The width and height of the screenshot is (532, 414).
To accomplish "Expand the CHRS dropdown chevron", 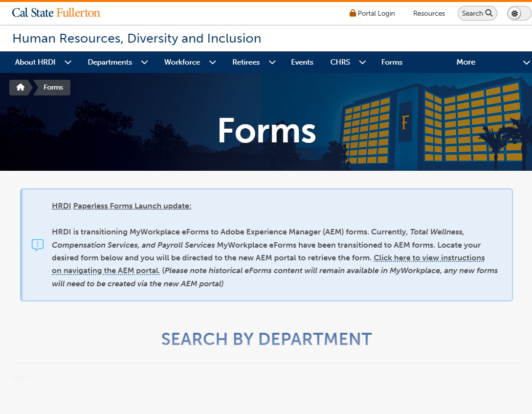I will point(362,62).
